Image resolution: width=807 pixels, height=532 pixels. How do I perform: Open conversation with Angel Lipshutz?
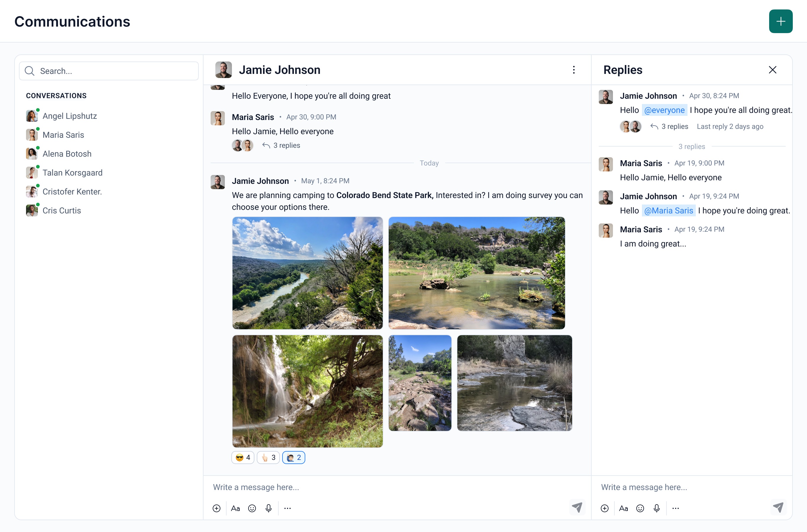tap(70, 116)
